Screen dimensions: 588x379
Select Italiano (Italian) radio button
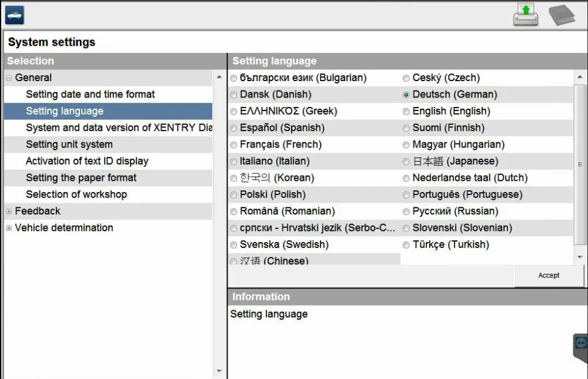[233, 162]
